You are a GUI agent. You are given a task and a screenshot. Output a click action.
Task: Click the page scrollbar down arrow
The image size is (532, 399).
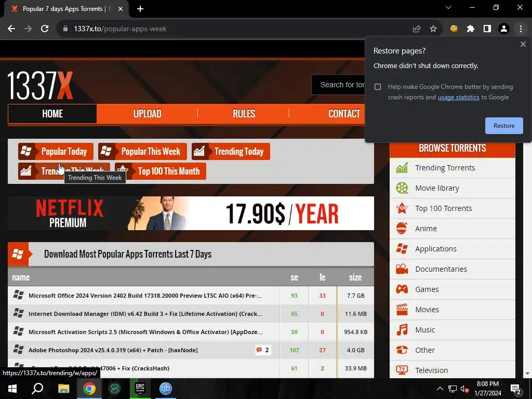point(527,374)
